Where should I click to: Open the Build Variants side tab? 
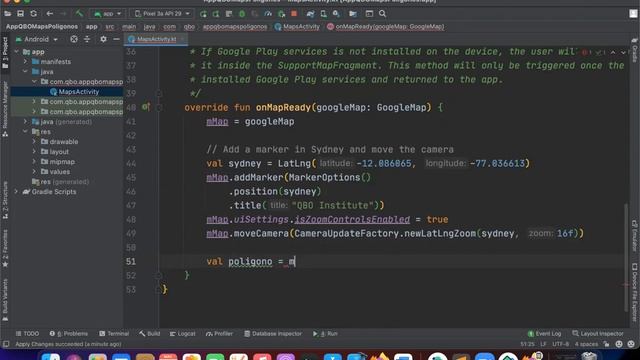click(x=5, y=299)
